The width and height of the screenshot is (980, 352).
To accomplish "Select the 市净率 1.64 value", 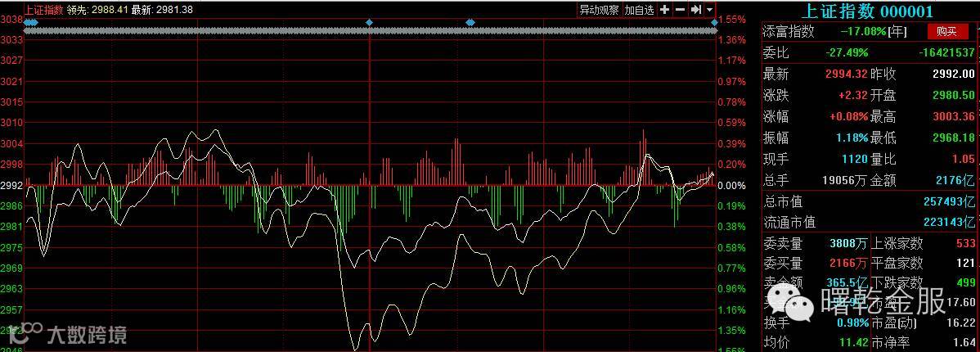I will pos(965,342).
